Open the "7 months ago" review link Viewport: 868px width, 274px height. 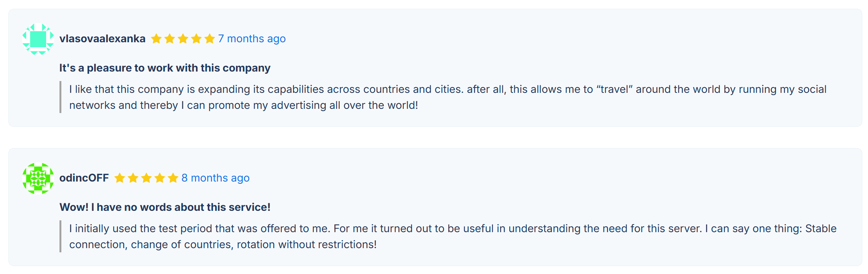coord(252,39)
